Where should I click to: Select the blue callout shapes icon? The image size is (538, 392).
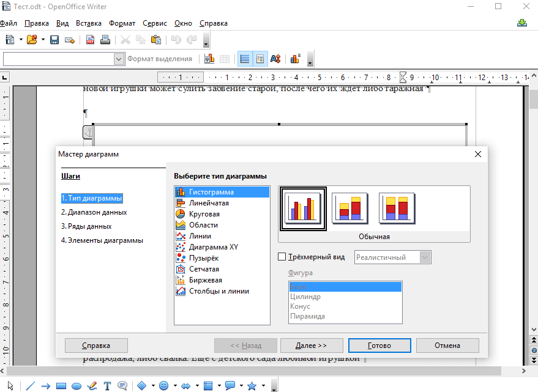click(x=230, y=386)
